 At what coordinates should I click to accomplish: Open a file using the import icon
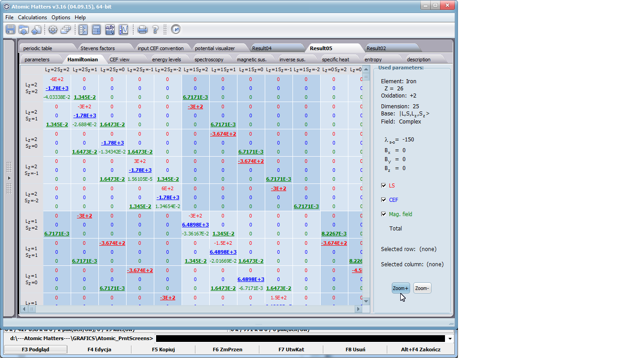pos(23,29)
